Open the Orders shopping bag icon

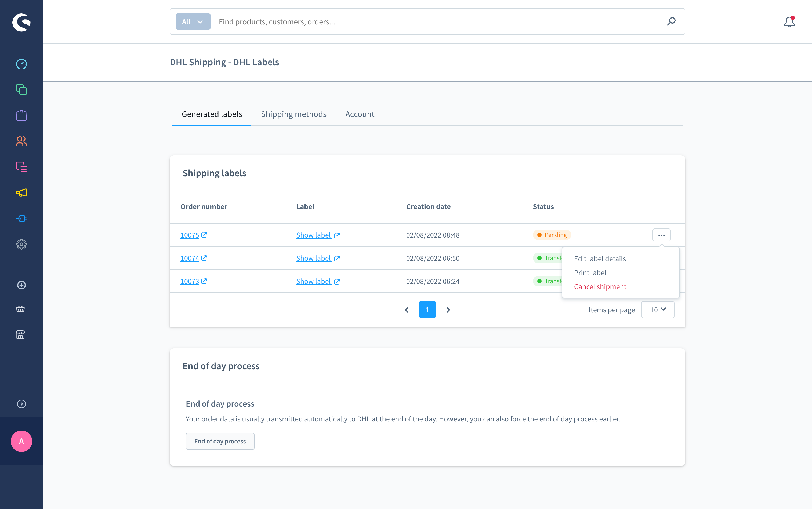coord(21,115)
